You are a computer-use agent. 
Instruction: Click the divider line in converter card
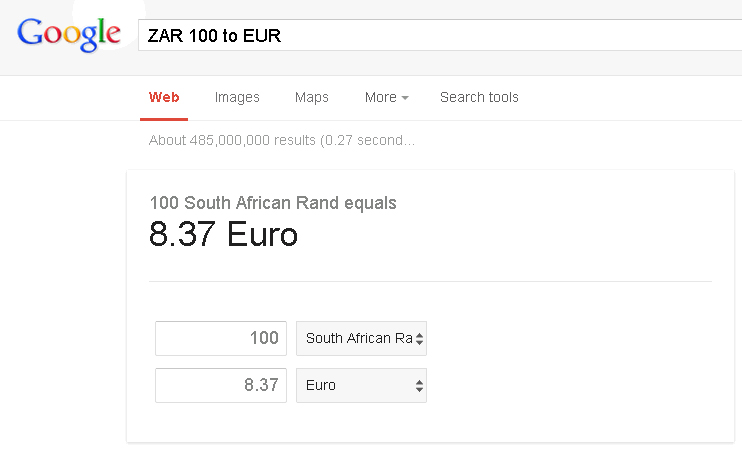click(x=430, y=281)
